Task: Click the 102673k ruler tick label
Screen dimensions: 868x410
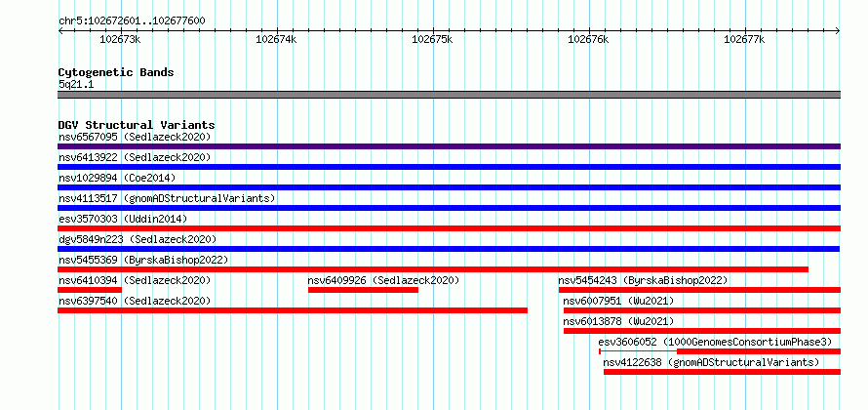Action: pos(120,39)
